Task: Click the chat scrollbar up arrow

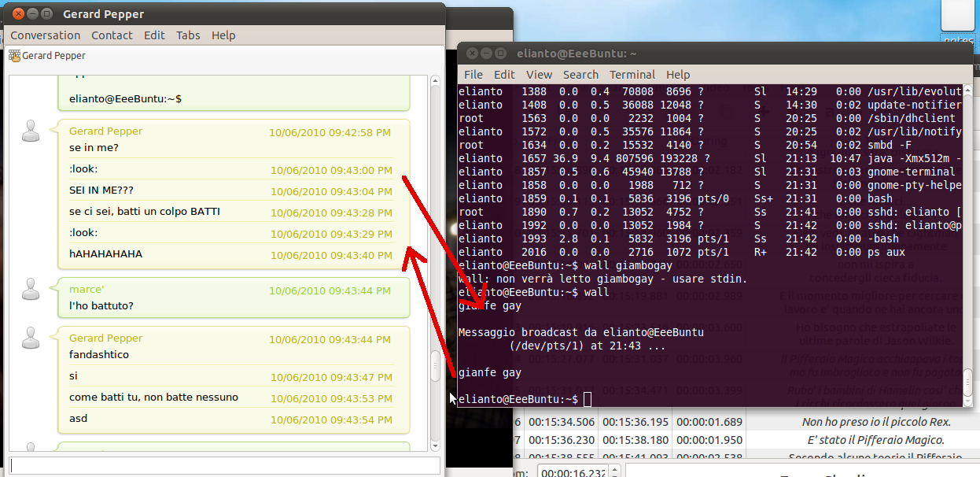Action: (x=435, y=80)
